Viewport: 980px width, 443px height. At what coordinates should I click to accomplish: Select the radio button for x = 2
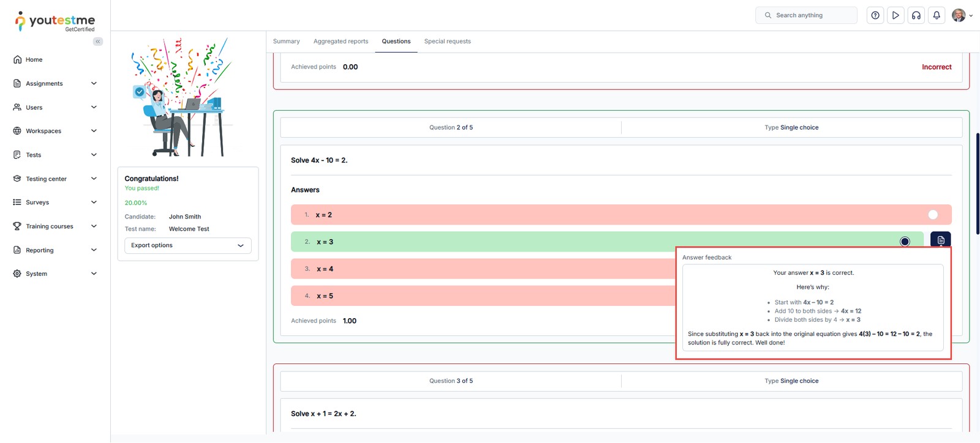932,215
